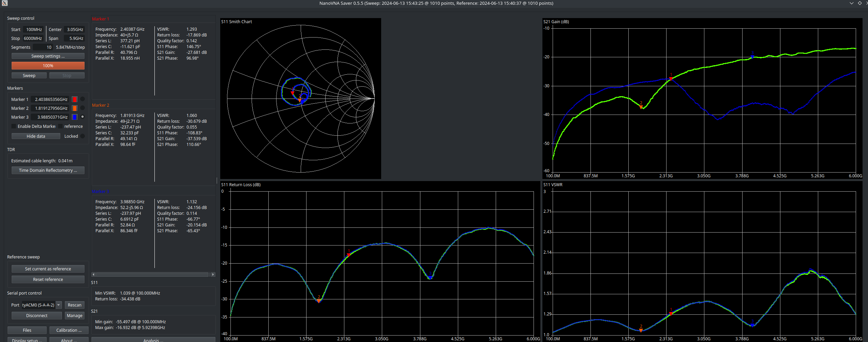Open Sweep settings dialog
This screenshot has height=342, width=868.
(48, 56)
